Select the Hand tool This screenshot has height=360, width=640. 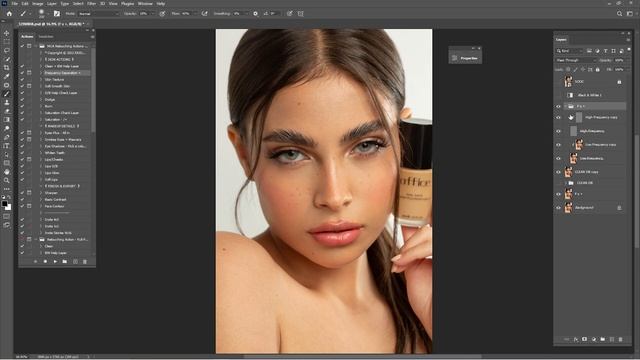pyautogui.click(x=7, y=171)
